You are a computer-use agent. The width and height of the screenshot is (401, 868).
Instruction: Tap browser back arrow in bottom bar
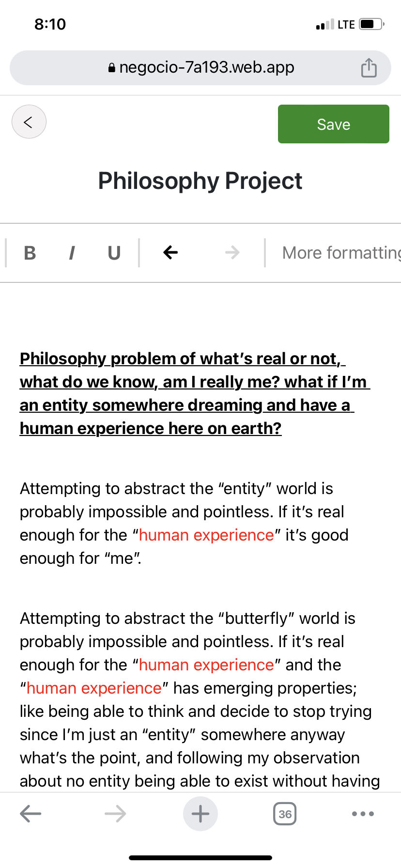pos(31,814)
